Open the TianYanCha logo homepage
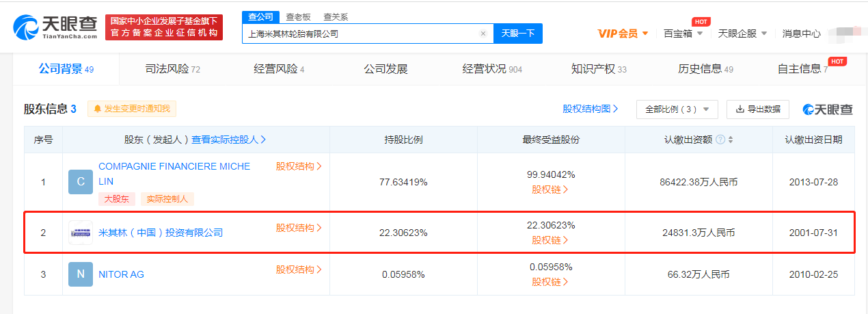Image resolution: width=868 pixels, height=314 pixels. point(55,27)
